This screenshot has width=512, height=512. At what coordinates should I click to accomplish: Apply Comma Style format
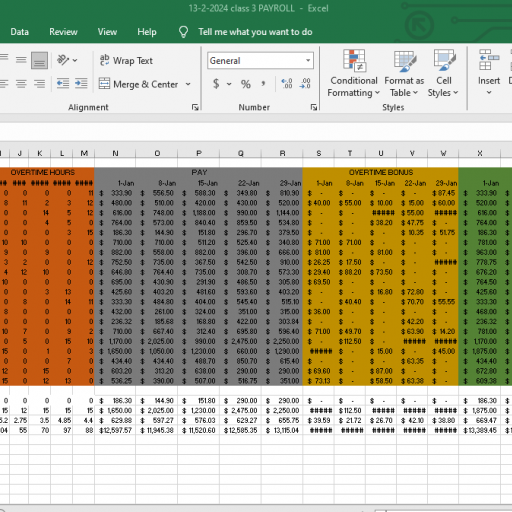[263, 84]
